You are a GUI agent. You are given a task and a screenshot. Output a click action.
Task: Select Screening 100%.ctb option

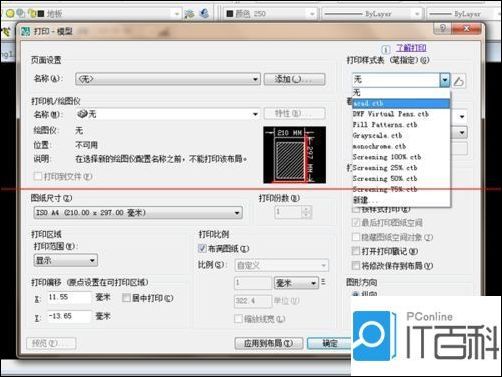[x=401, y=157]
